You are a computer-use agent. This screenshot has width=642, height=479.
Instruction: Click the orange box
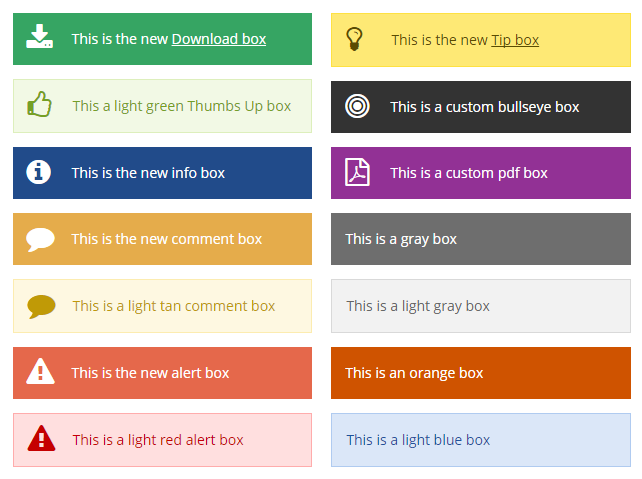[481, 373]
